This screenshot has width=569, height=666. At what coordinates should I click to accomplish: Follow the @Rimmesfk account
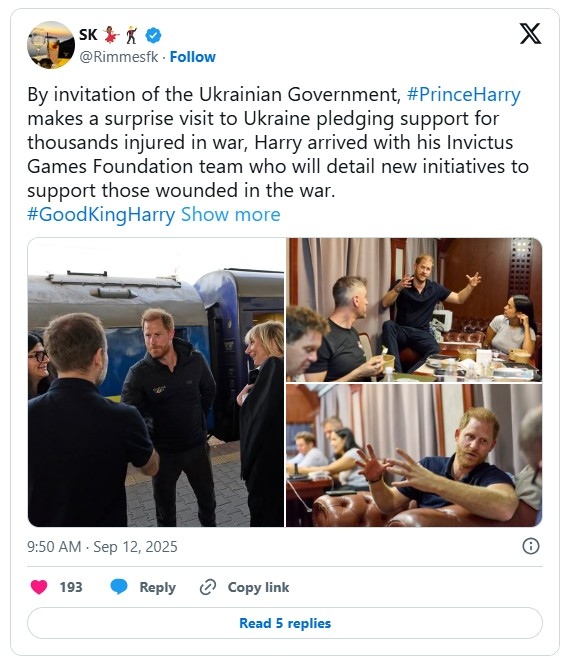(192, 56)
